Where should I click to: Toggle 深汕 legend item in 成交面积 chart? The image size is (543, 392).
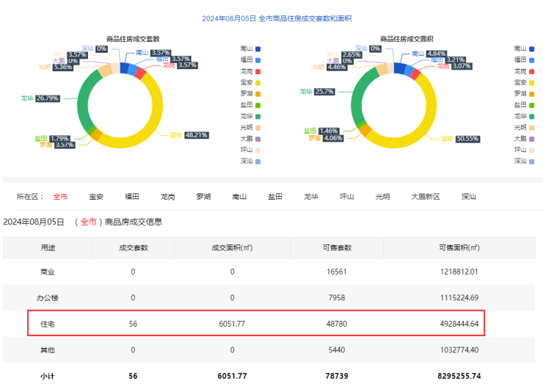coord(525,161)
